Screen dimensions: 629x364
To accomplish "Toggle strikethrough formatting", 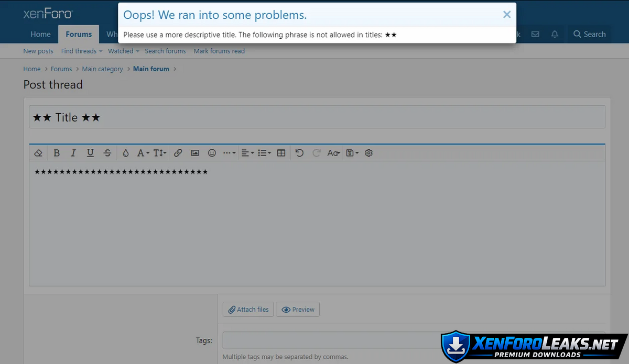I will pos(107,153).
